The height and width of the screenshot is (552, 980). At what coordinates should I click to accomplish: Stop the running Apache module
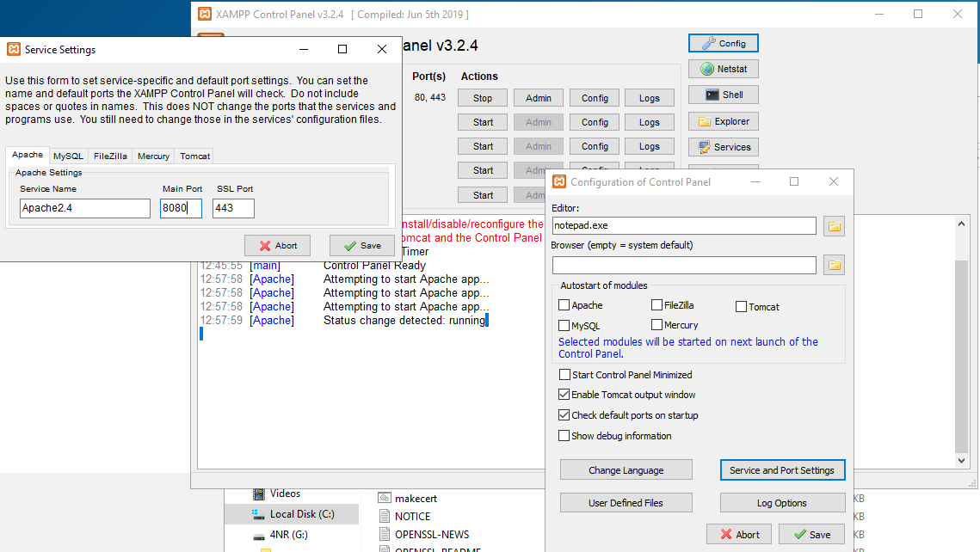(x=483, y=98)
